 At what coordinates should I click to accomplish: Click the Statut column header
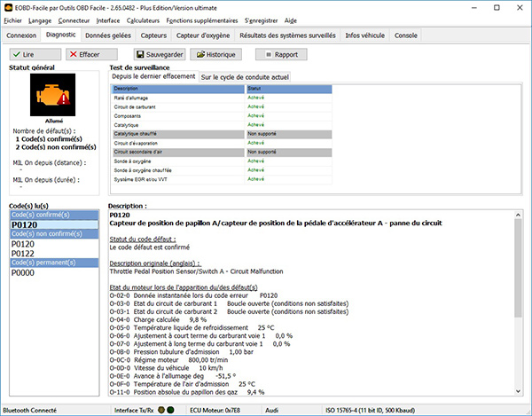coord(289,89)
